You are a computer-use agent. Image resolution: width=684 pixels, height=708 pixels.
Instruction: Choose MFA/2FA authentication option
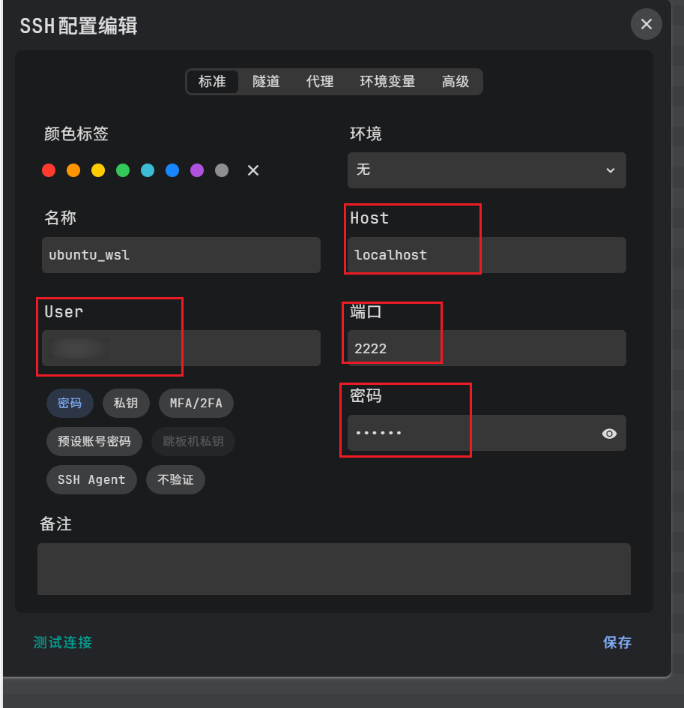[196, 403]
